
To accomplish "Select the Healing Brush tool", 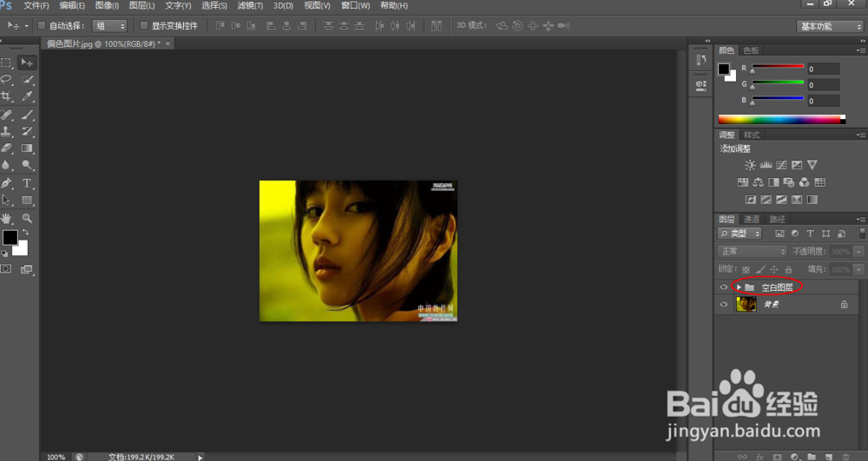I will 7,115.
